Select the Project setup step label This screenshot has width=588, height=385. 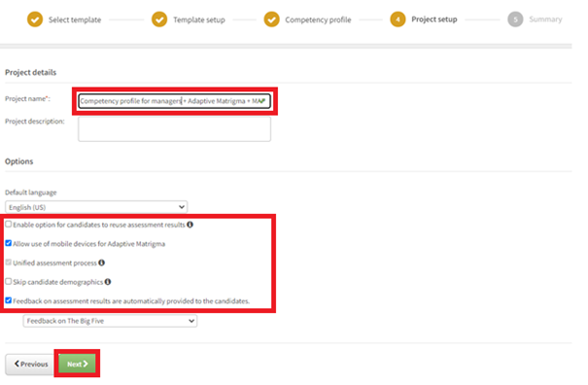coord(434,19)
